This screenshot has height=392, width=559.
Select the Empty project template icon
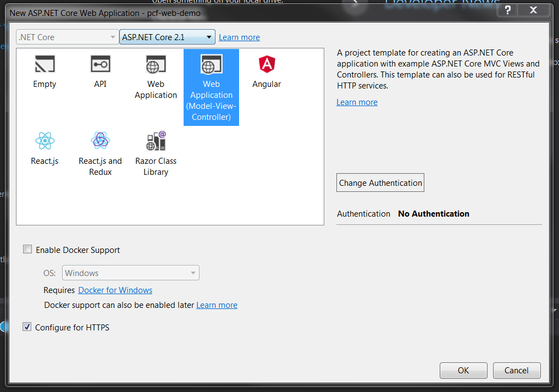coord(45,64)
